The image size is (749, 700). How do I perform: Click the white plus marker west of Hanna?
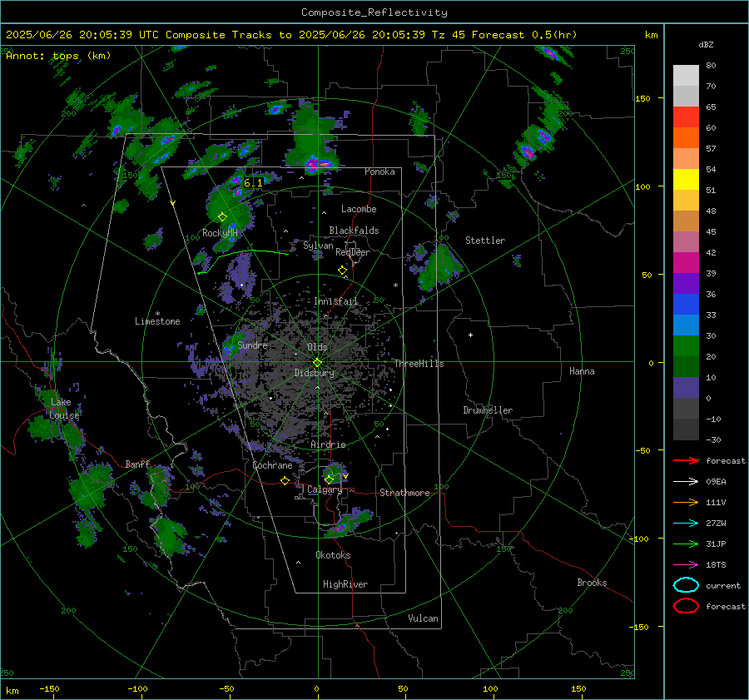coord(470,335)
